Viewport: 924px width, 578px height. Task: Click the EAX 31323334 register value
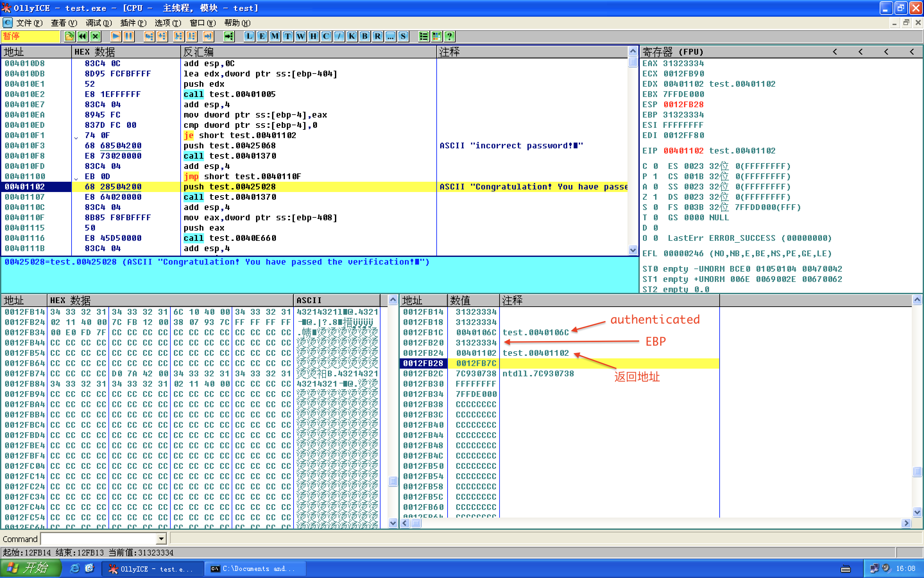point(683,64)
